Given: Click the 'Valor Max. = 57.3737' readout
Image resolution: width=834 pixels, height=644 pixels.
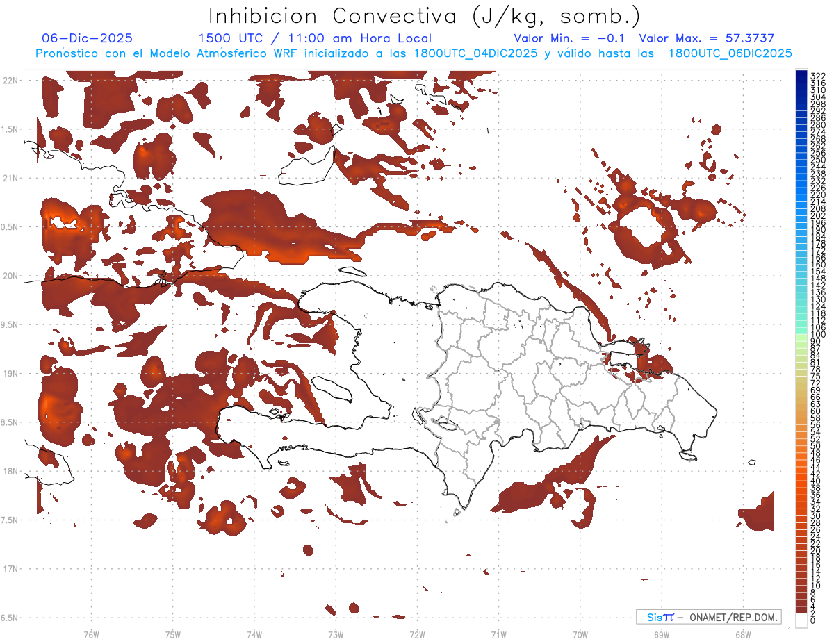Looking at the screenshot, I should point(707,39).
